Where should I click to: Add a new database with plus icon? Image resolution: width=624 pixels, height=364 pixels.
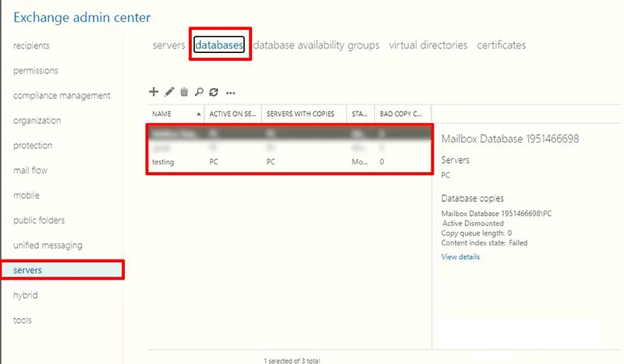coord(154,92)
